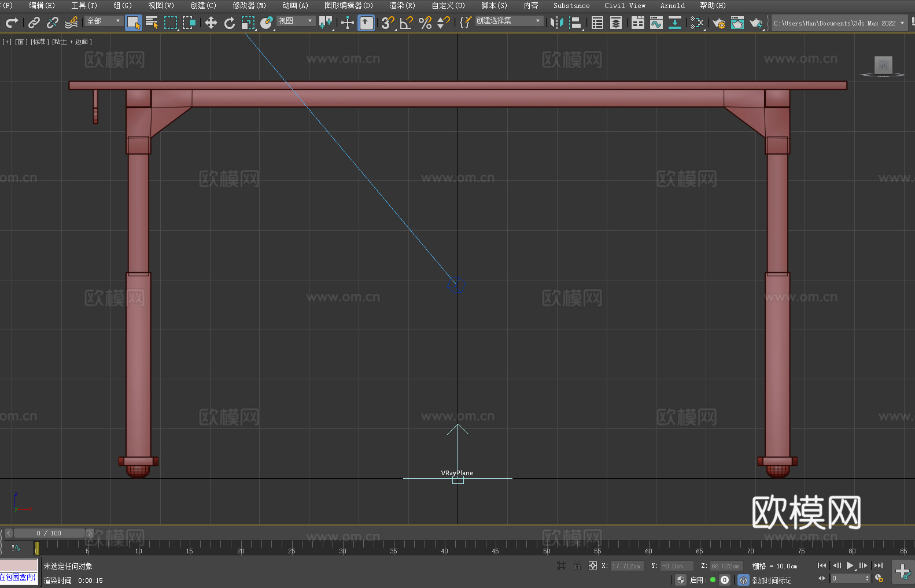
Task: Select the Rotate tool
Action: (230, 23)
